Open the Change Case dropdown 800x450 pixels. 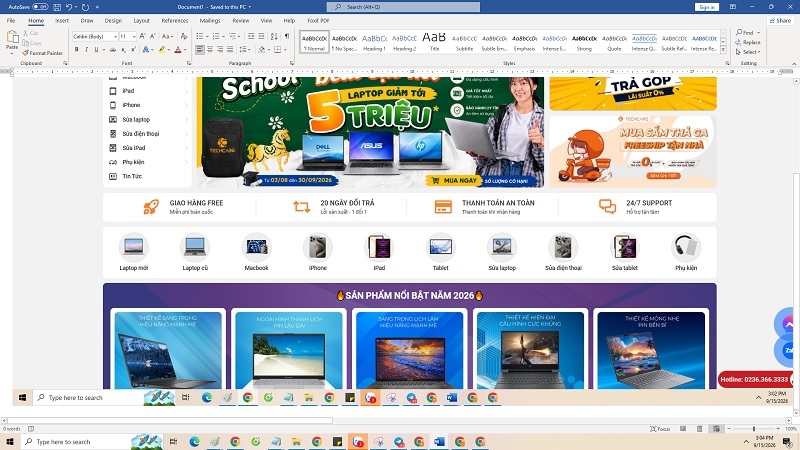[x=166, y=36]
